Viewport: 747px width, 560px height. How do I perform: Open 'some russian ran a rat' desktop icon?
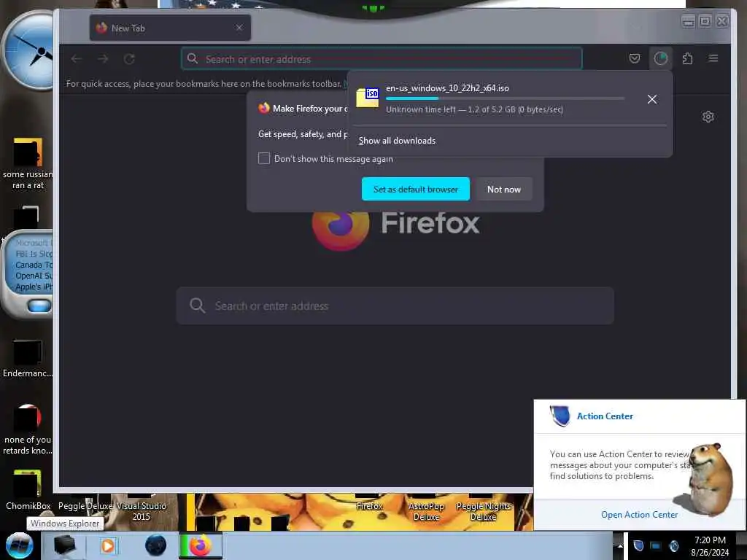tap(28, 164)
